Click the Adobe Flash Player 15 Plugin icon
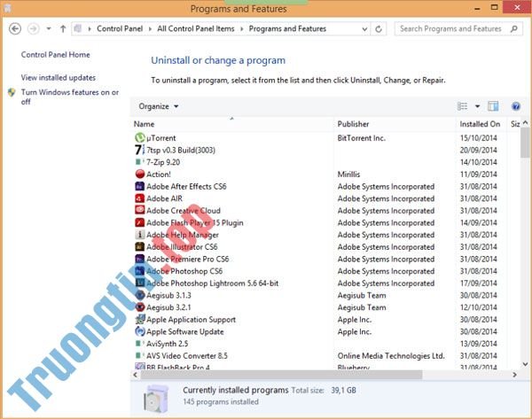 click(x=140, y=222)
